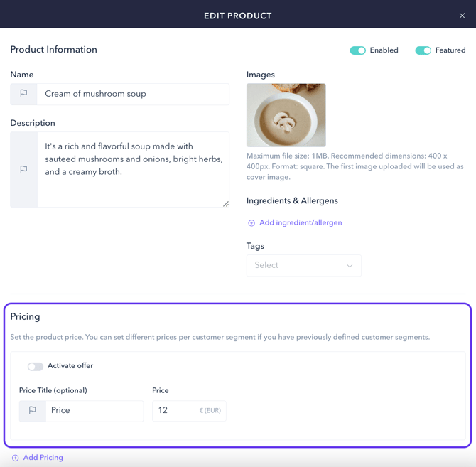Click the flag icon beside Description box

(x=23, y=169)
